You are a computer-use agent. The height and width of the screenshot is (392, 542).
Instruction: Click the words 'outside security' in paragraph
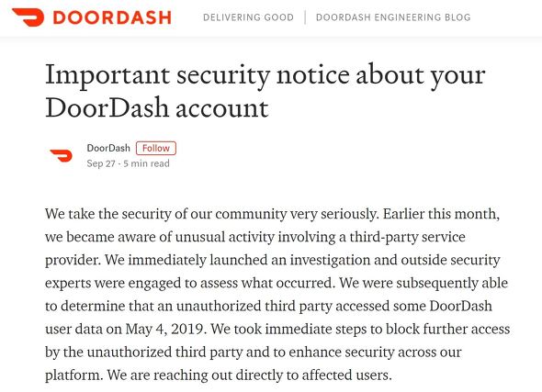click(450, 260)
